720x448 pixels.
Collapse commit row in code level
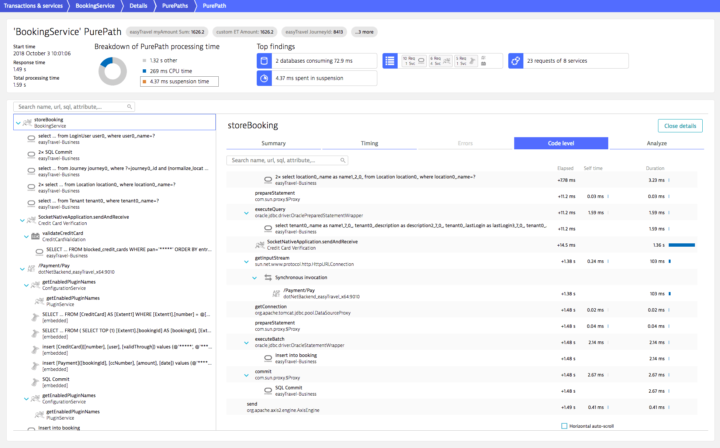click(x=247, y=375)
